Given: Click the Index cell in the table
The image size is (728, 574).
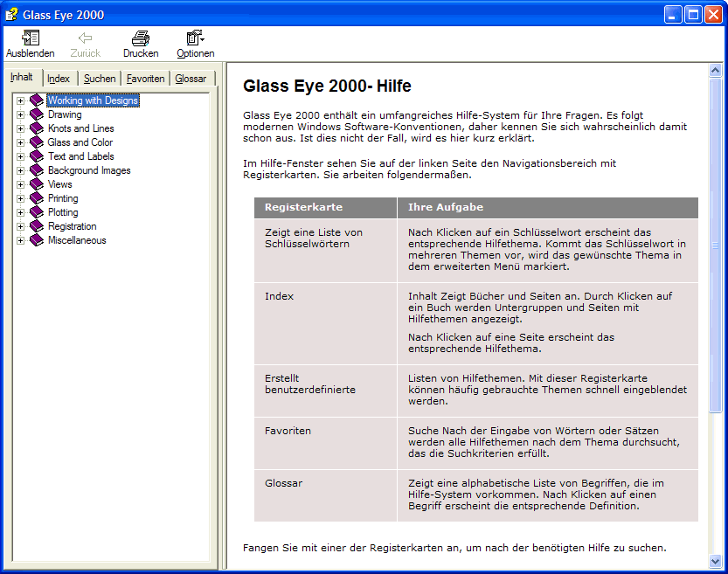Looking at the screenshot, I should click(325, 323).
